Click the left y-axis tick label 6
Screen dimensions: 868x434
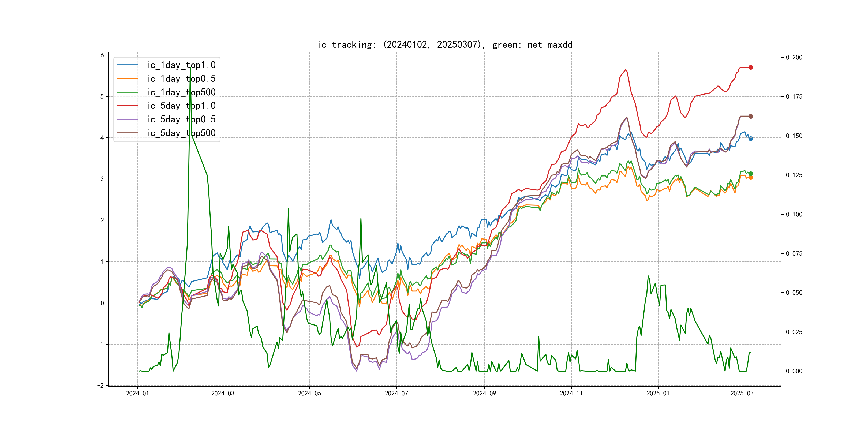[102, 55]
